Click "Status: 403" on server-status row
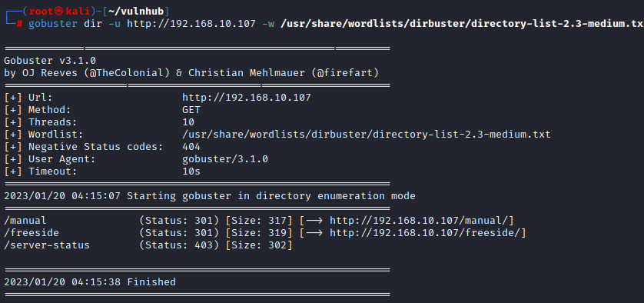 (179, 245)
